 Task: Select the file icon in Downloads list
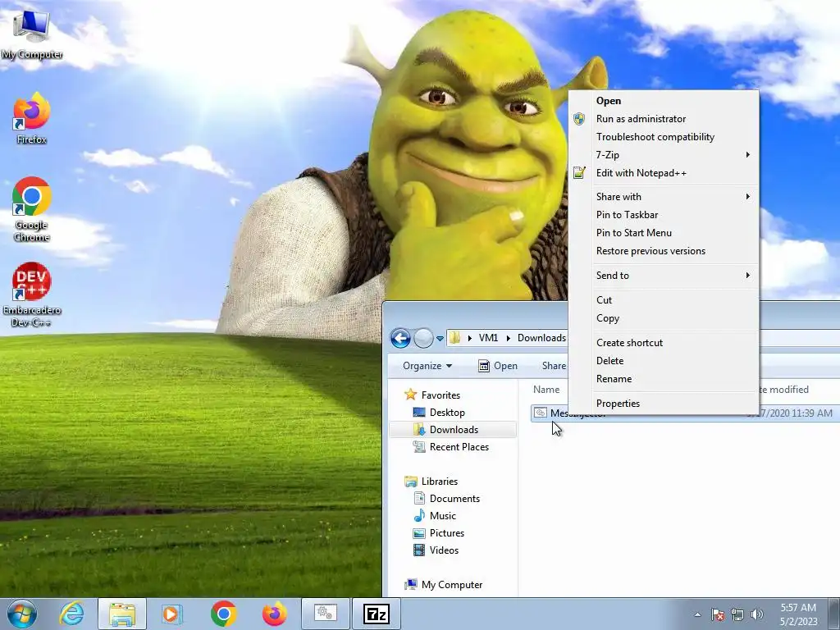(x=541, y=413)
